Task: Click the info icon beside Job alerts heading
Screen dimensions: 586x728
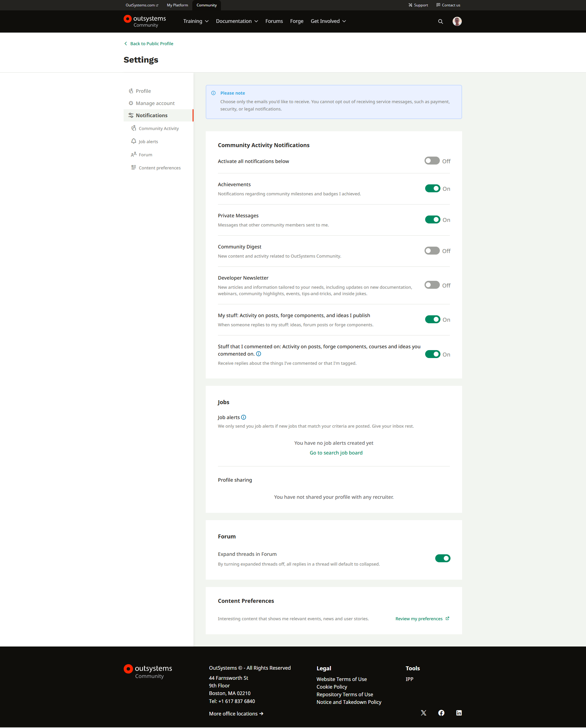Action: click(244, 417)
